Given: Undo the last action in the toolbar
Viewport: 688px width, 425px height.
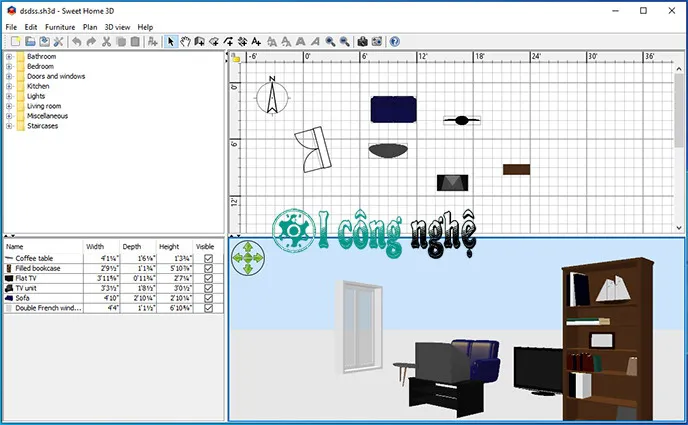Looking at the screenshot, I should [77, 42].
